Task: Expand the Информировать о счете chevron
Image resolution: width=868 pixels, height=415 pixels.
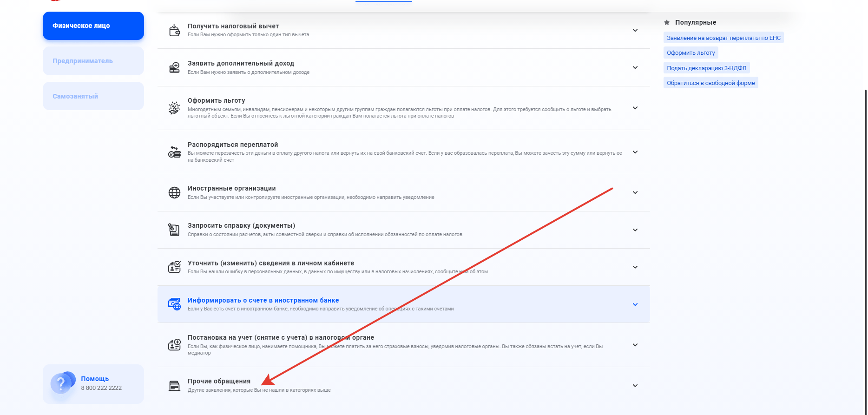Action: [635, 304]
